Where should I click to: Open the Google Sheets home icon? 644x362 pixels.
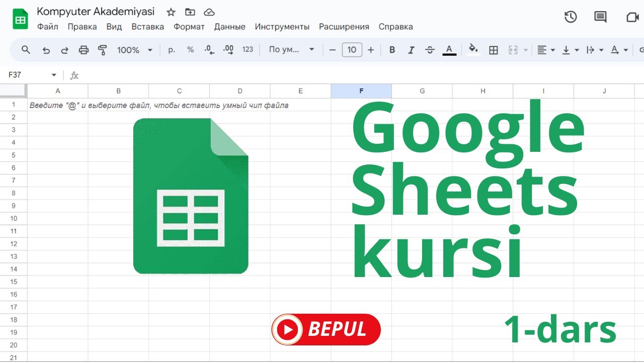click(x=20, y=19)
